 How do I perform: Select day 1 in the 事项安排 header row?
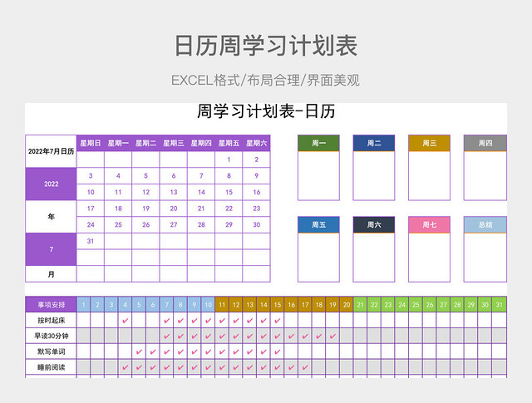tap(83, 305)
